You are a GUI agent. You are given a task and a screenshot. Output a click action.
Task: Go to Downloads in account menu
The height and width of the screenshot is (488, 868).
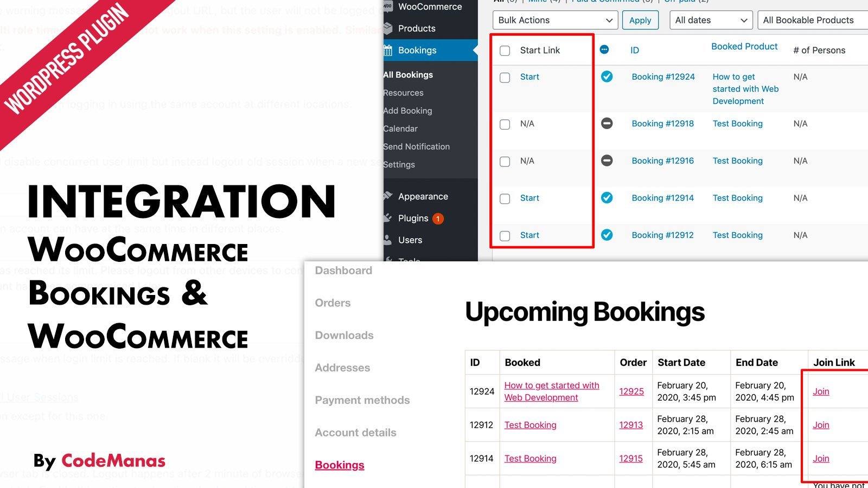tap(344, 336)
